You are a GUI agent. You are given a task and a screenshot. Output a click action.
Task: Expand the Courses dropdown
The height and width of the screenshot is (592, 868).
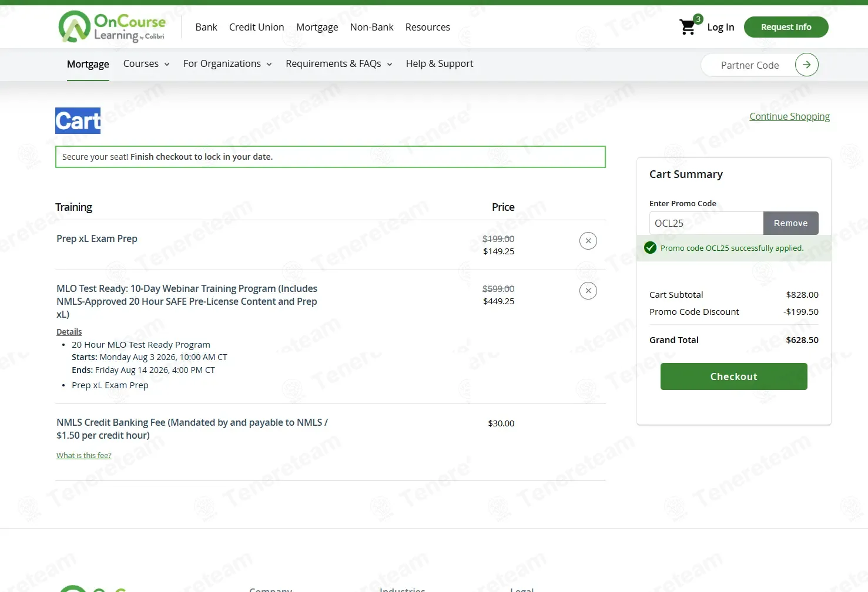coord(146,64)
